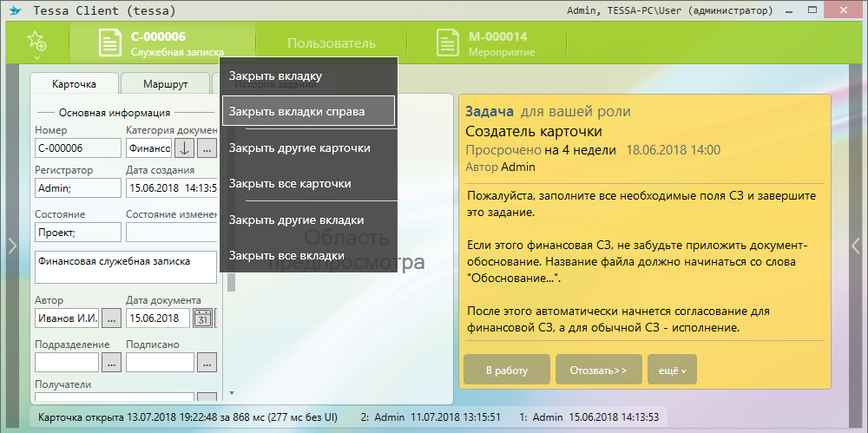Click the Подписано input field

tap(161, 362)
